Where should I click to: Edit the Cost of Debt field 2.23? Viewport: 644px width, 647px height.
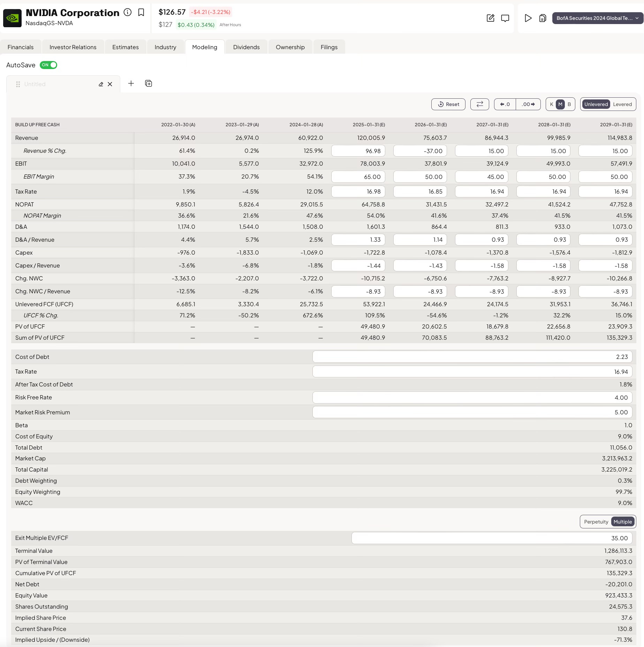click(472, 357)
